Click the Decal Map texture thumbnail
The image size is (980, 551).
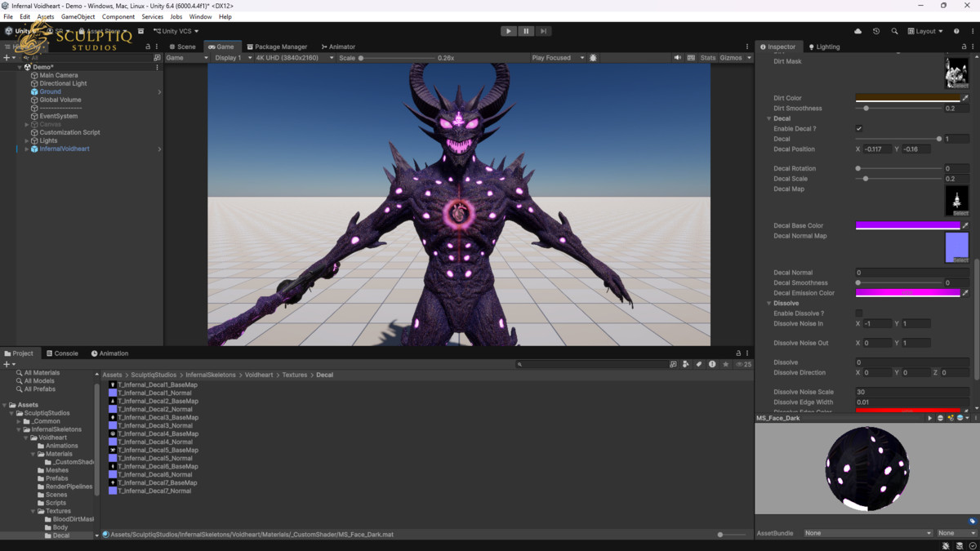tap(956, 201)
